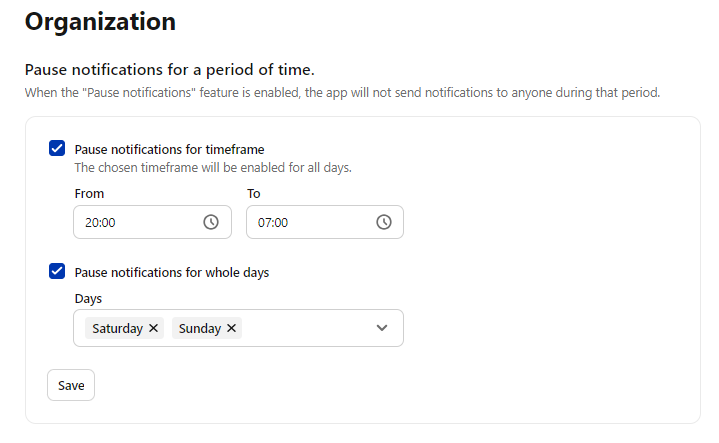This screenshot has width=719, height=443.
Task: Click 'Pause notifications for a period of time' heading
Action: 170,70
